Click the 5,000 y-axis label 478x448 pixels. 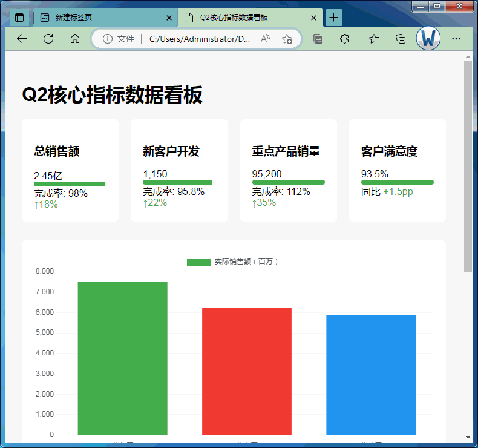coord(45,332)
